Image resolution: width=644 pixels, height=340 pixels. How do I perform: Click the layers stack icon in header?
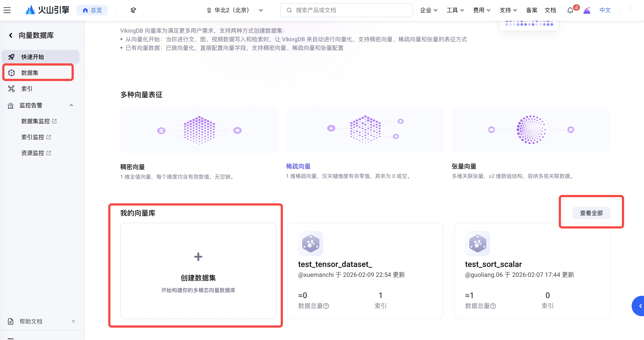[x=133, y=10]
